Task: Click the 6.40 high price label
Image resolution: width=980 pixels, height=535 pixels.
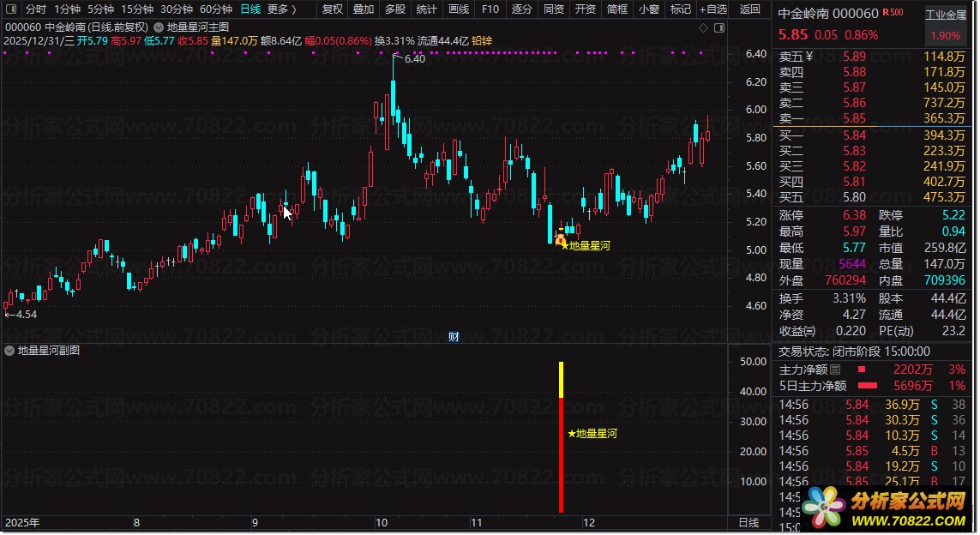Action: coord(414,59)
